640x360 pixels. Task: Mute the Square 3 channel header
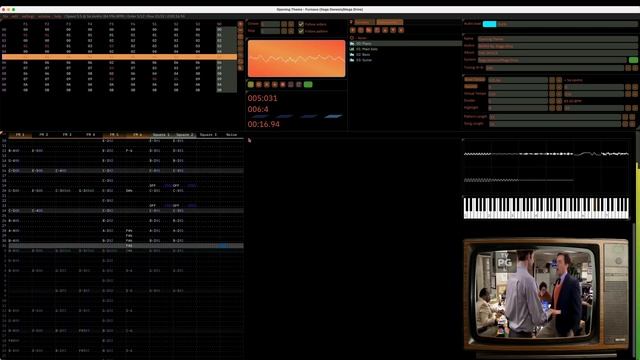208,134
